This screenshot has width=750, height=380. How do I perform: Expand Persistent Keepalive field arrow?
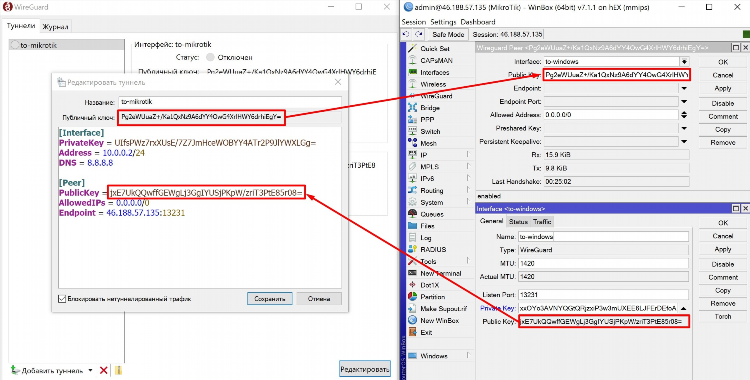click(684, 142)
